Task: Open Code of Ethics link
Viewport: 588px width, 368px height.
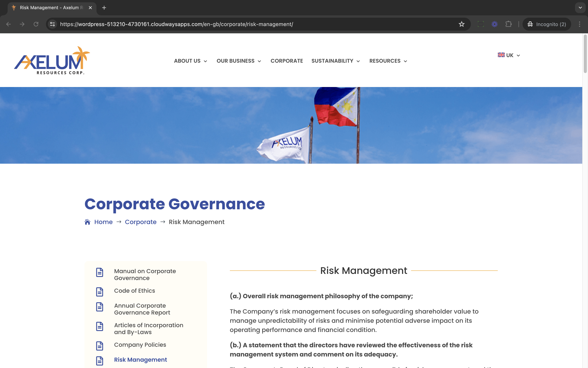Action: (135, 291)
